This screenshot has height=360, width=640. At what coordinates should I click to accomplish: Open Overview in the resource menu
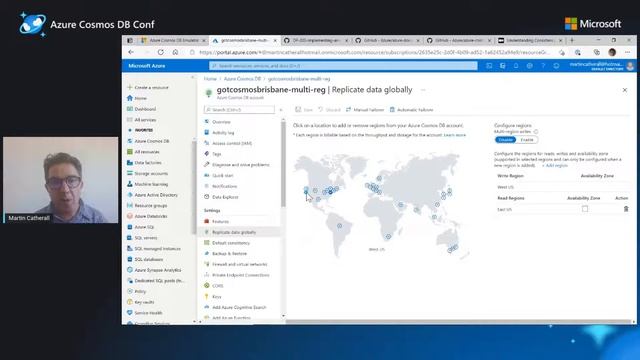tap(218, 122)
